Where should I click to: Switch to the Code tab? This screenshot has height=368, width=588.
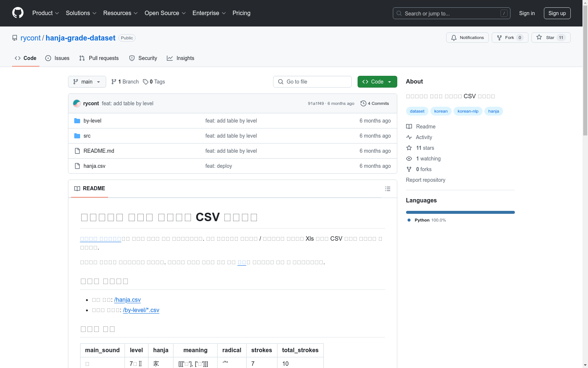pos(25,58)
